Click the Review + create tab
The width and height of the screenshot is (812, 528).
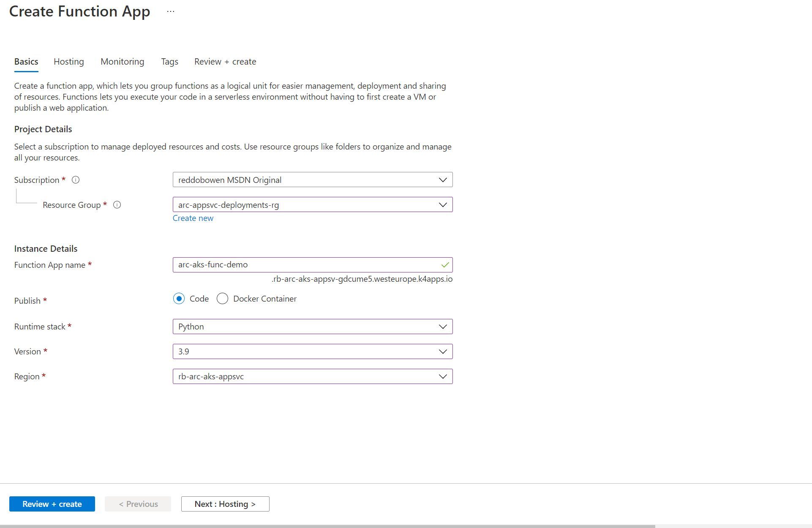pyautogui.click(x=225, y=61)
